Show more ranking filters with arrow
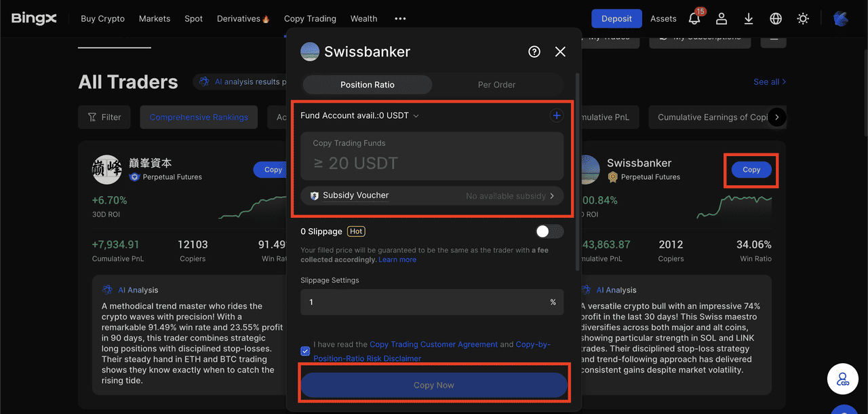 pos(777,117)
